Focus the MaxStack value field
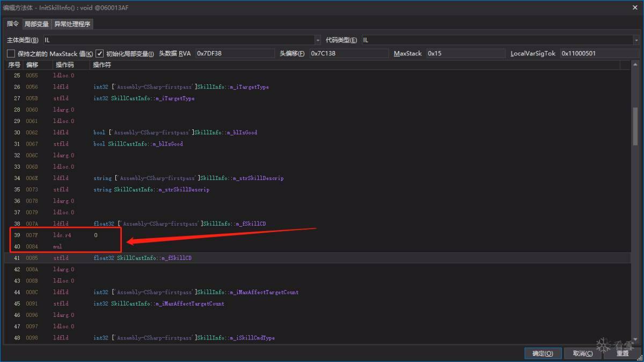The width and height of the screenshot is (644, 362). pyautogui.click(x=465, y=54)
